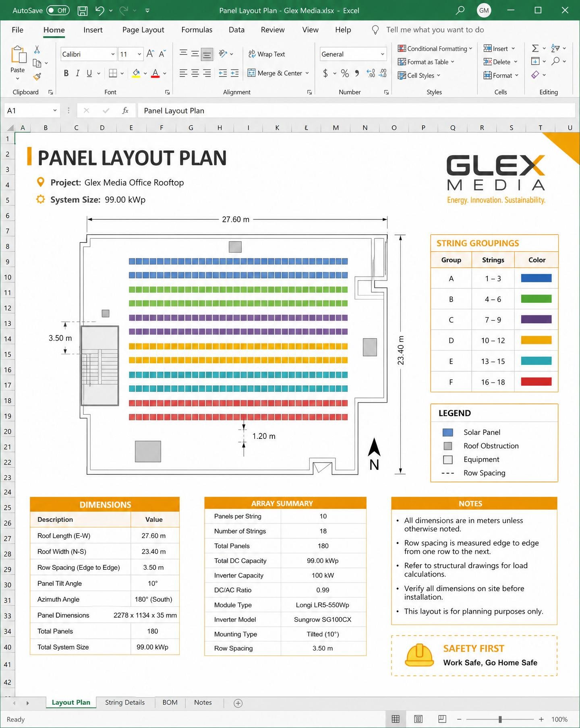Click the zoom out minus button
Image resolution: width=580 pixels, height=728 pixels.
point(459,719)
